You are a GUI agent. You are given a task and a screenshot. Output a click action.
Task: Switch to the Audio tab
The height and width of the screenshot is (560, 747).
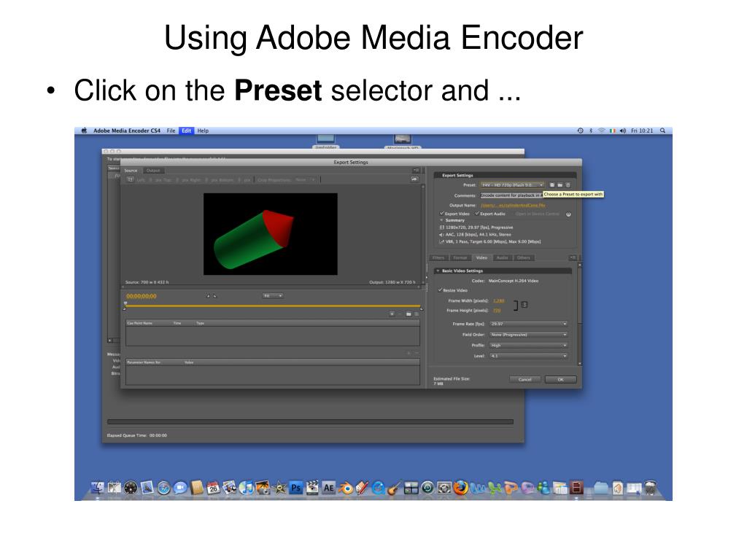[502, 257]
